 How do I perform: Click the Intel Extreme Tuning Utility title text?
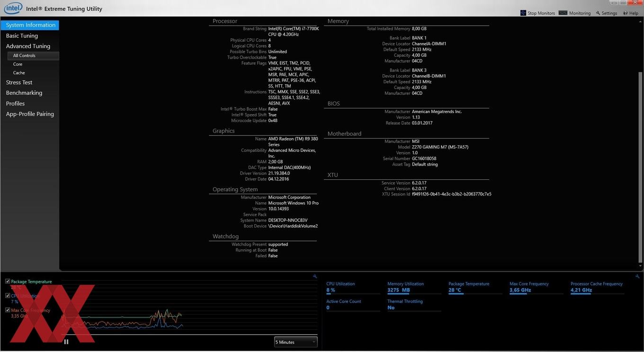pos(64,9)
